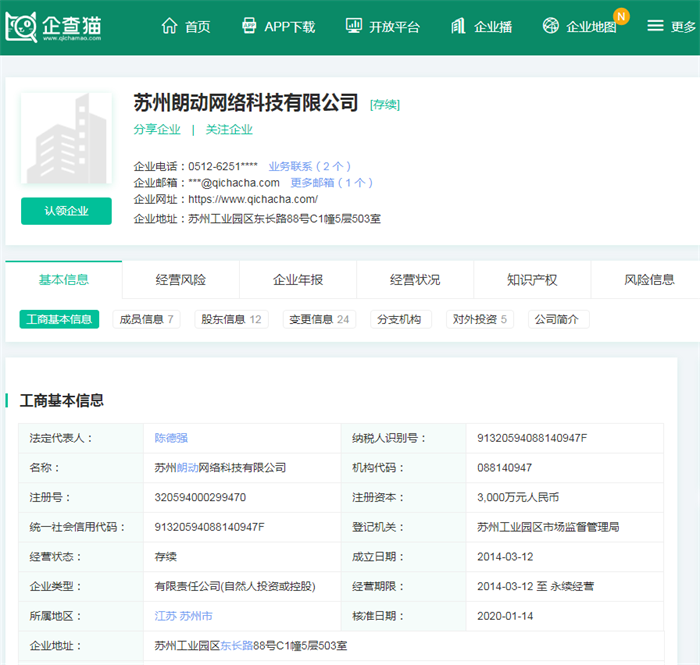The width and height of the screenshot is (700, 665).
Task: Click the 统一社会信用代码 value 91320594088140947F
Action: point(209,527)
